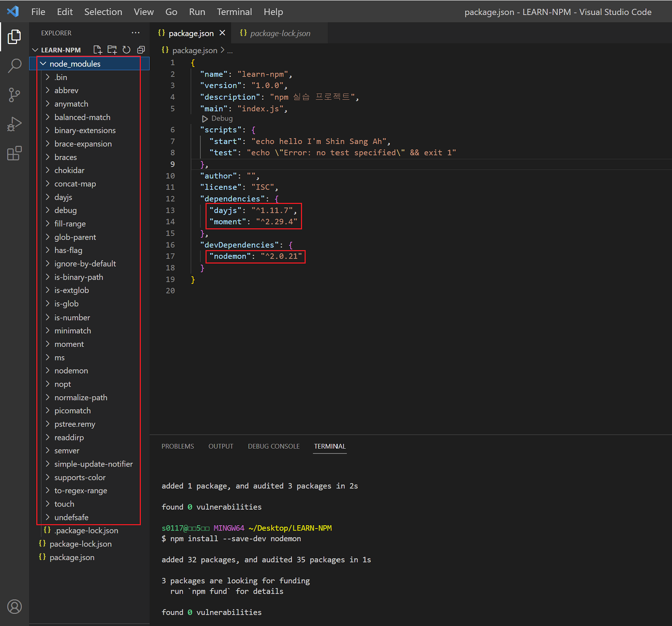Click the "nodemon" key on line 17
This screenshot has height=626, width=672.
(x=230, y=256)
